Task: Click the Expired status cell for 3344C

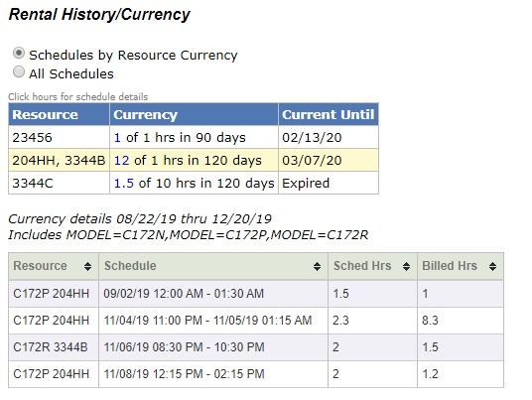Action: pos(329,184)
